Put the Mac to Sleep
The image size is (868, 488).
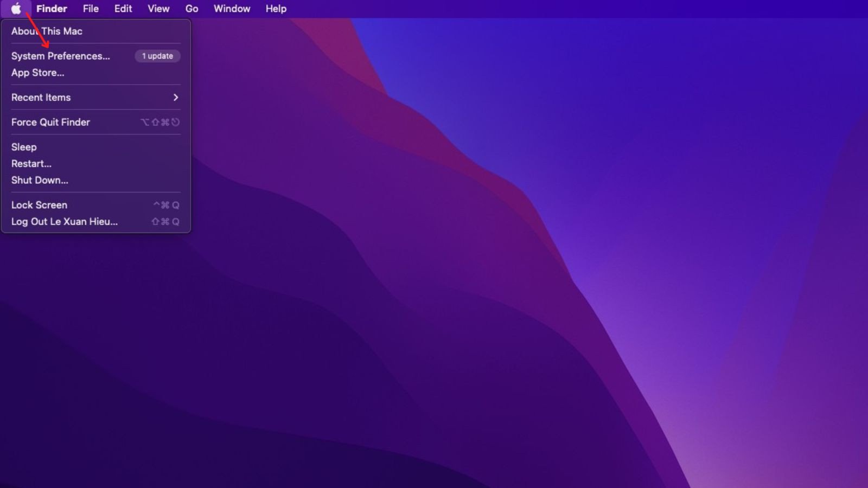pos(24,147)
